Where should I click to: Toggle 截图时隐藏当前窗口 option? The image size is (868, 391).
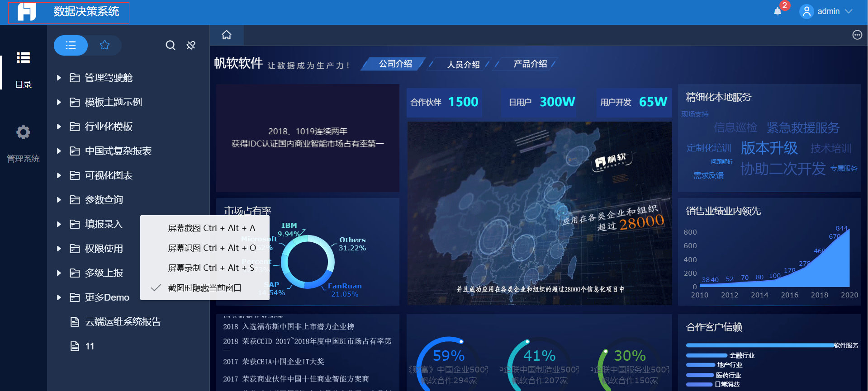tap(205, 288)
